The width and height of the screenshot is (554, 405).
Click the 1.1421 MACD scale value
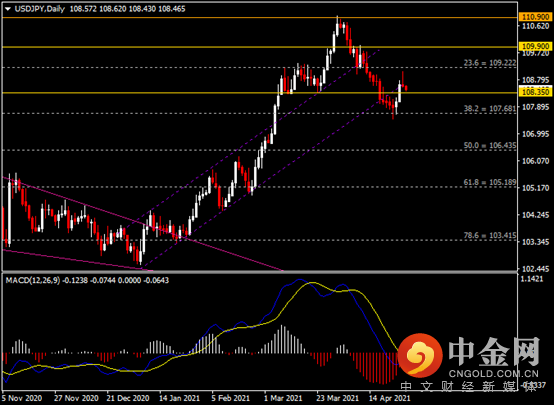pyautogui.click(x=532, y=279)
